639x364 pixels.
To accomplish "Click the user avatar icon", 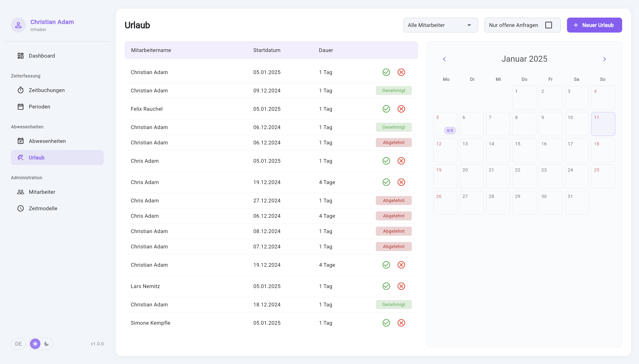I will (x=18, y=25).
